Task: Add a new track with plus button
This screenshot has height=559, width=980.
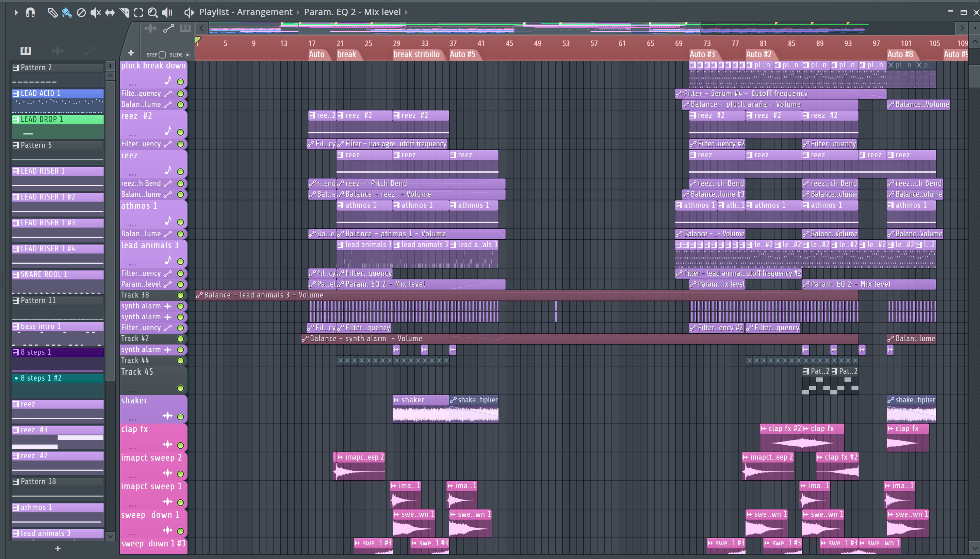Action: (x=131, y=53)
